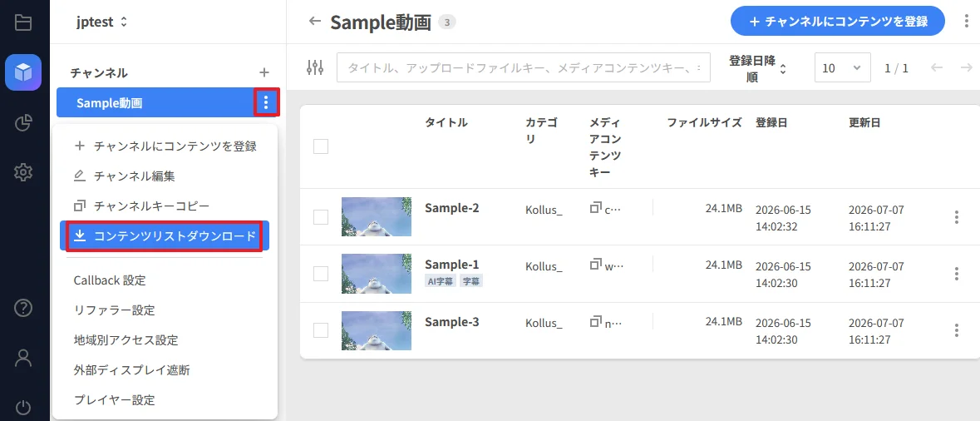Click the search field for titles and keys
The image size is (980, 421).
(524, 67)
